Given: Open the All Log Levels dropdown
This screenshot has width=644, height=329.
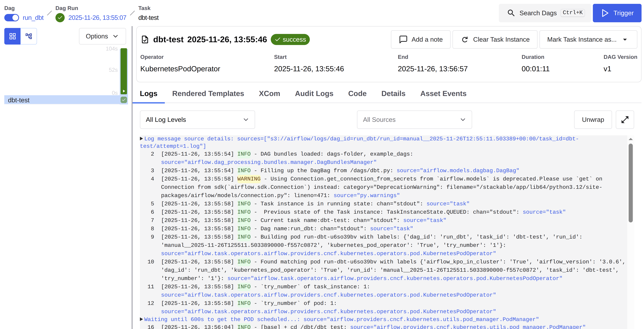Looking at the screenshot, I should tap(197, 120).
